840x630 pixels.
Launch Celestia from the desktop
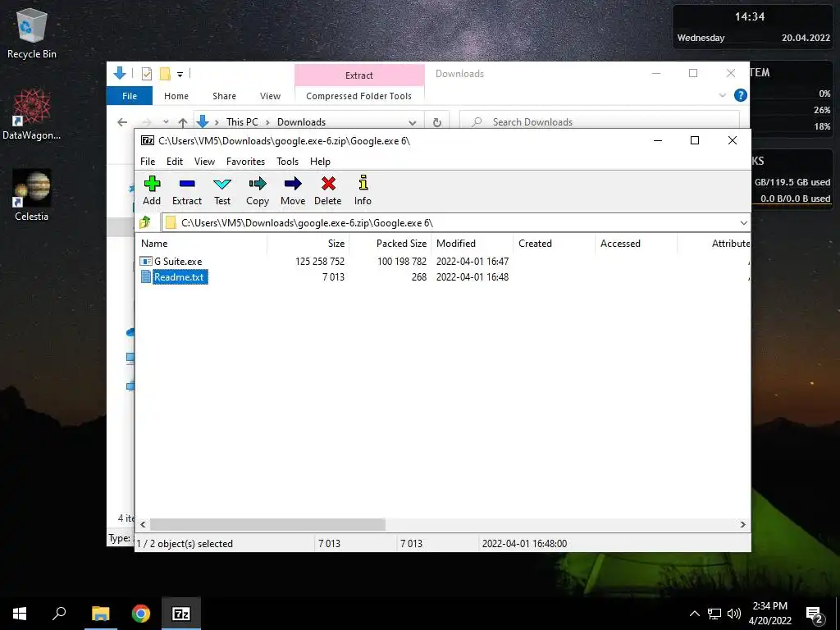(x=31, y=195)
